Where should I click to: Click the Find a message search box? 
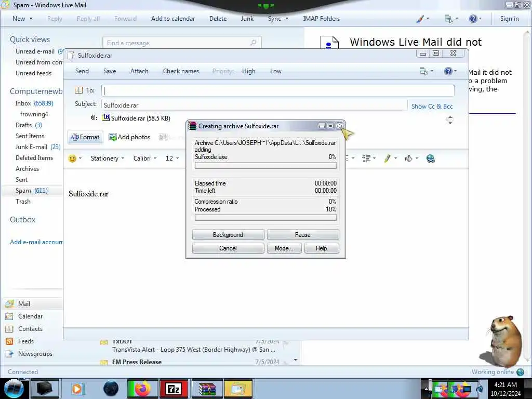pos(181,43)
